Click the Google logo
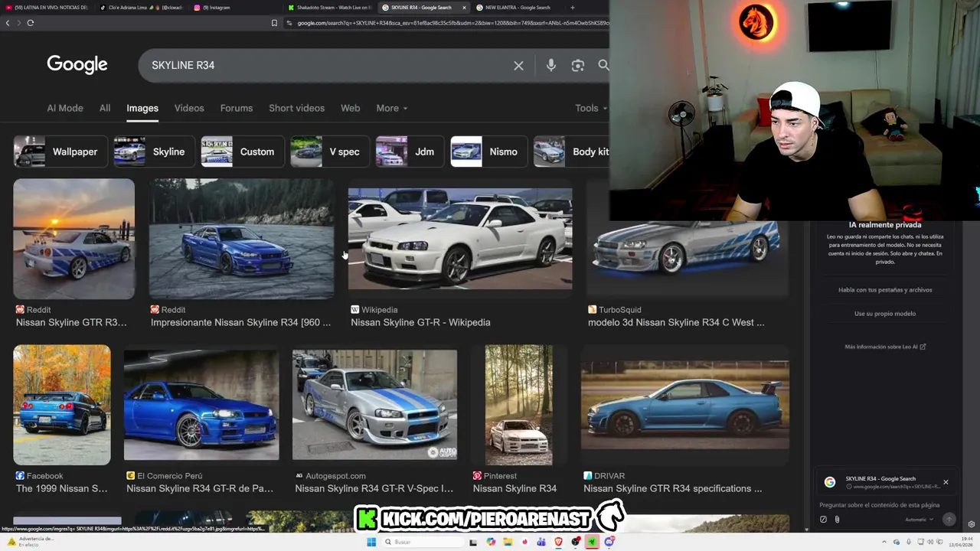Image resolution: width=980 pixels, height=551 pixels. [77, 65]
